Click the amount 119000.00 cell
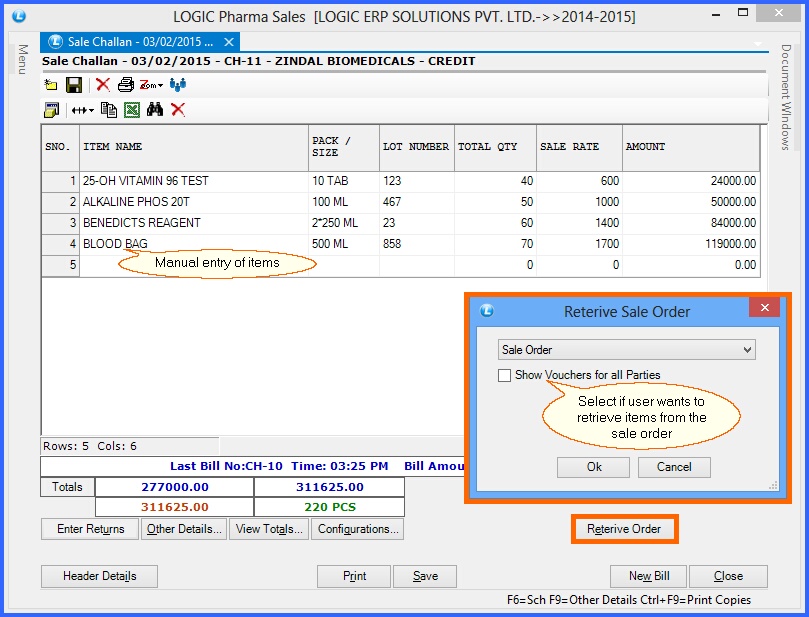809x617 pixels. pos(691,244)
